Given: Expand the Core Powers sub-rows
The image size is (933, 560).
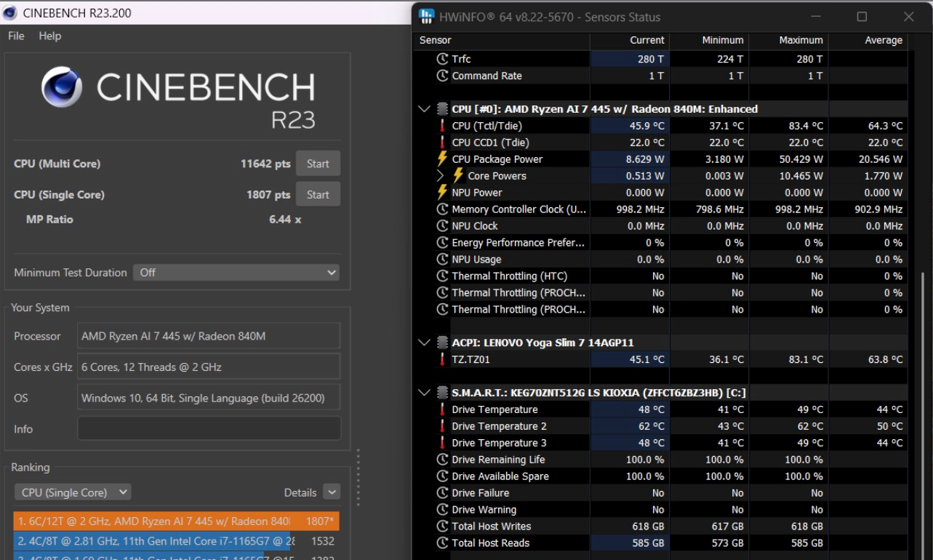Looking at the screenshot, I should [440, 176].
